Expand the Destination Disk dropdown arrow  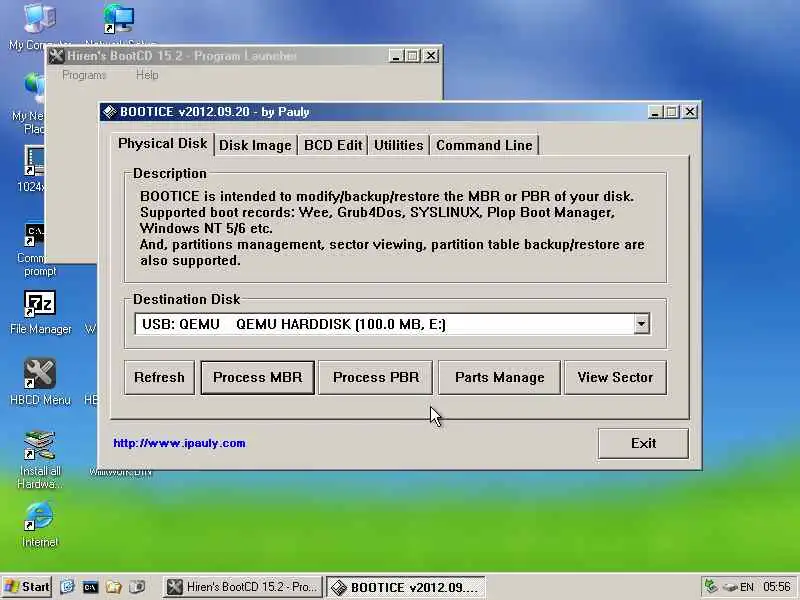(641, 324)
